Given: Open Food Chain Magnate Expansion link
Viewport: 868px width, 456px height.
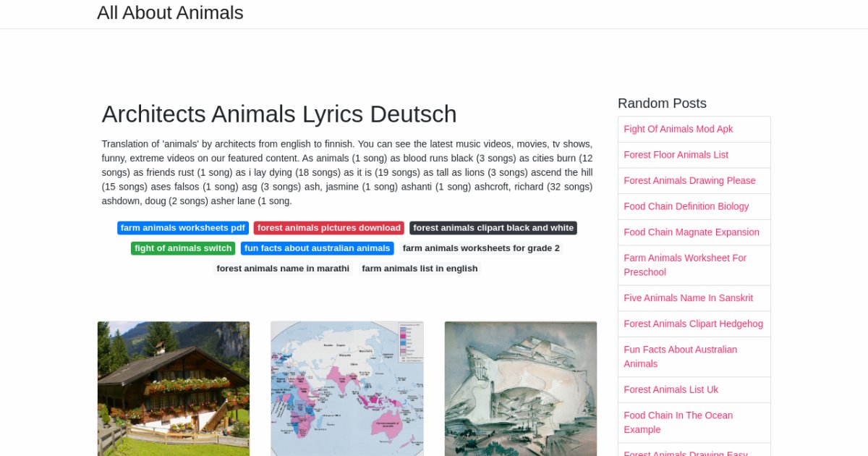Looking at the screenshot, I should coord(691,232).
